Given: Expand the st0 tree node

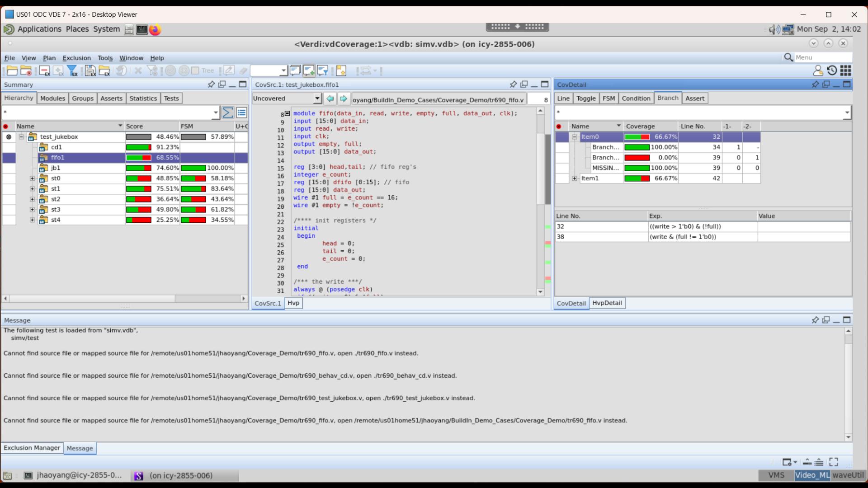Looking at the screenshot, I should coord(32,178).
